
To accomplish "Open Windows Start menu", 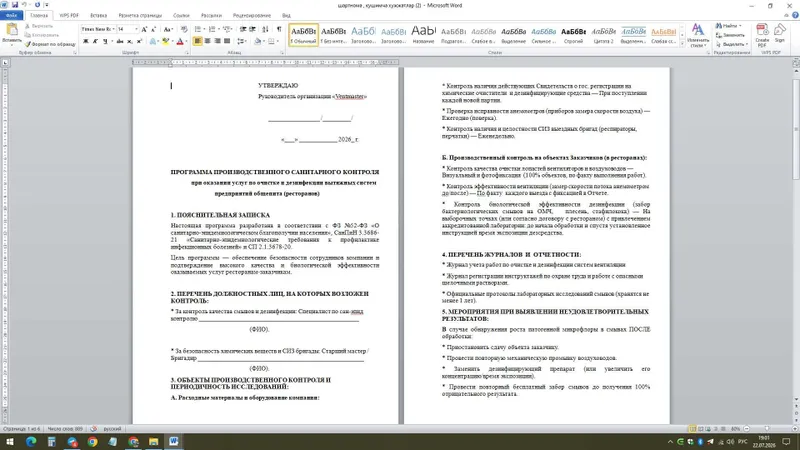I will [x=10, y=441].
